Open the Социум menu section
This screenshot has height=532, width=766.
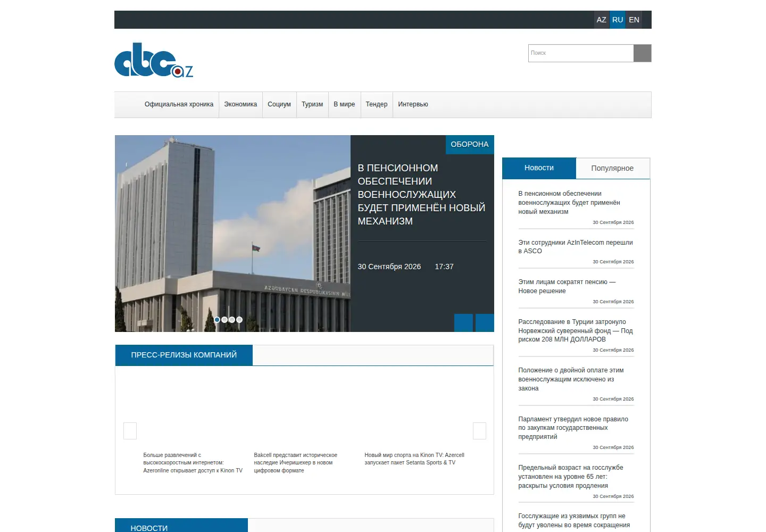pos(279,104)
